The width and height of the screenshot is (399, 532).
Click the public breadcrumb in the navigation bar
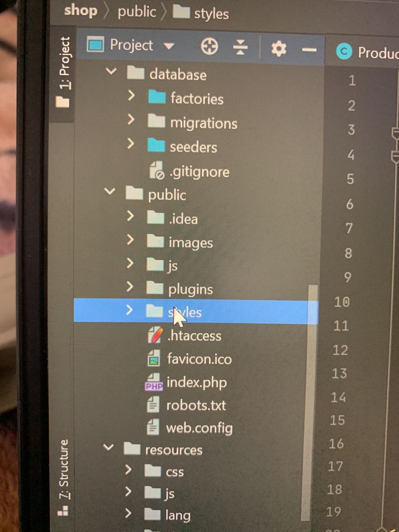(x=137, y=11)
